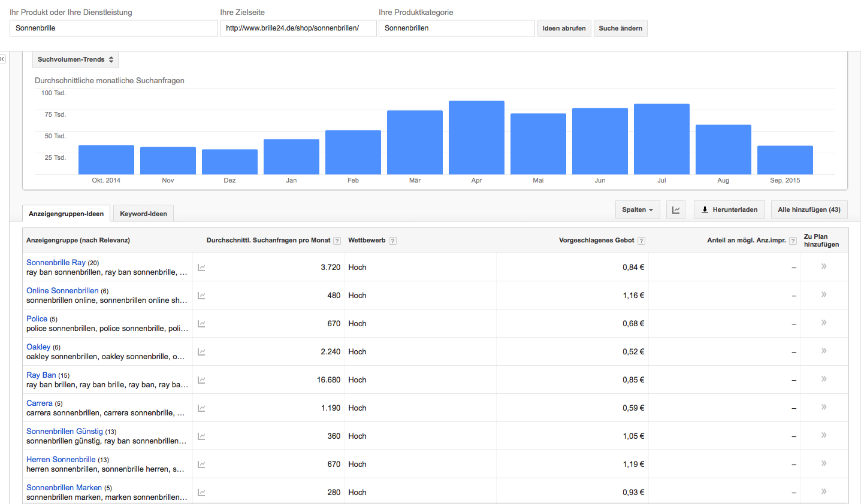
Task: Focus the product field containing Sonnenbrille
Action: coord(114,28)
